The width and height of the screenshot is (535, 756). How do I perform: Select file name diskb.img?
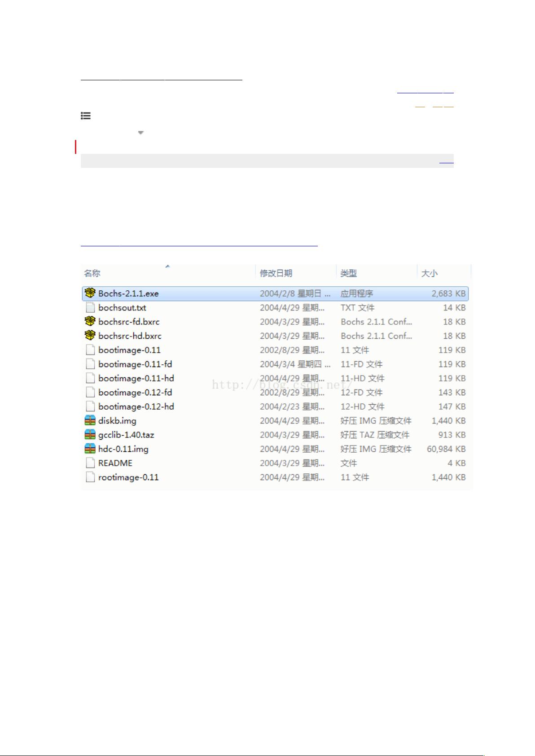click(117, 421)
